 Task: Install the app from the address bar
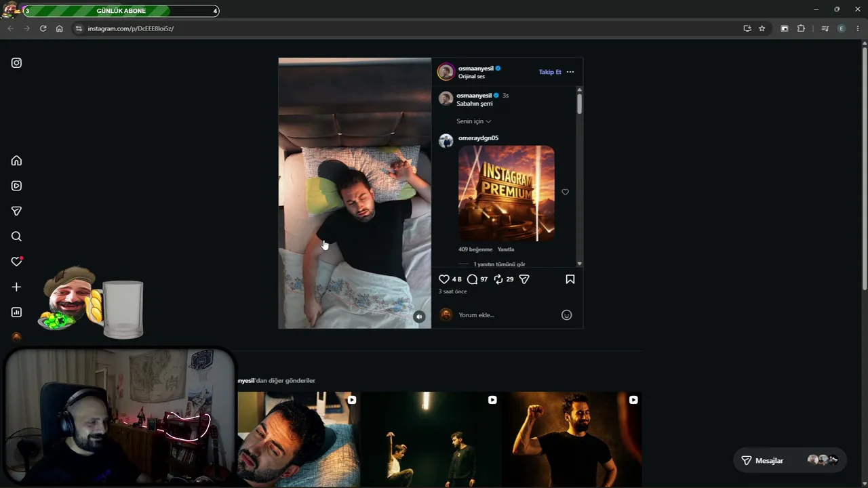coord(747,28)
